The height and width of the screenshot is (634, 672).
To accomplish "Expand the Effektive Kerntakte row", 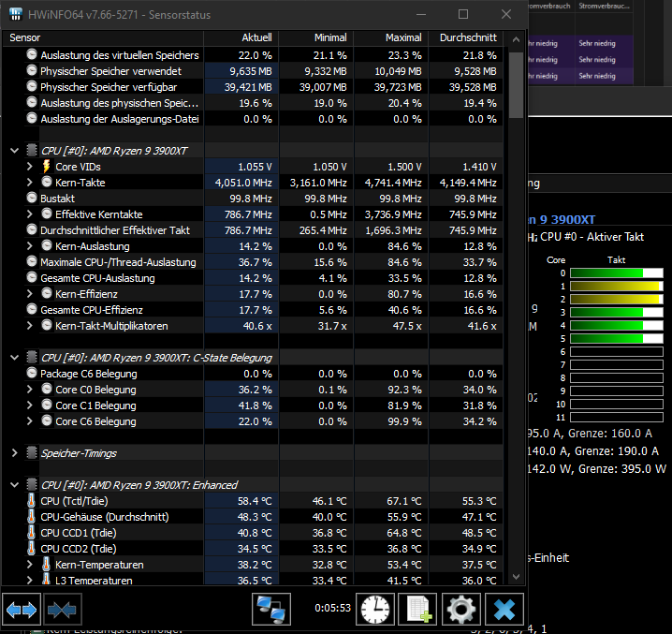I will click(x=30, y=214).
